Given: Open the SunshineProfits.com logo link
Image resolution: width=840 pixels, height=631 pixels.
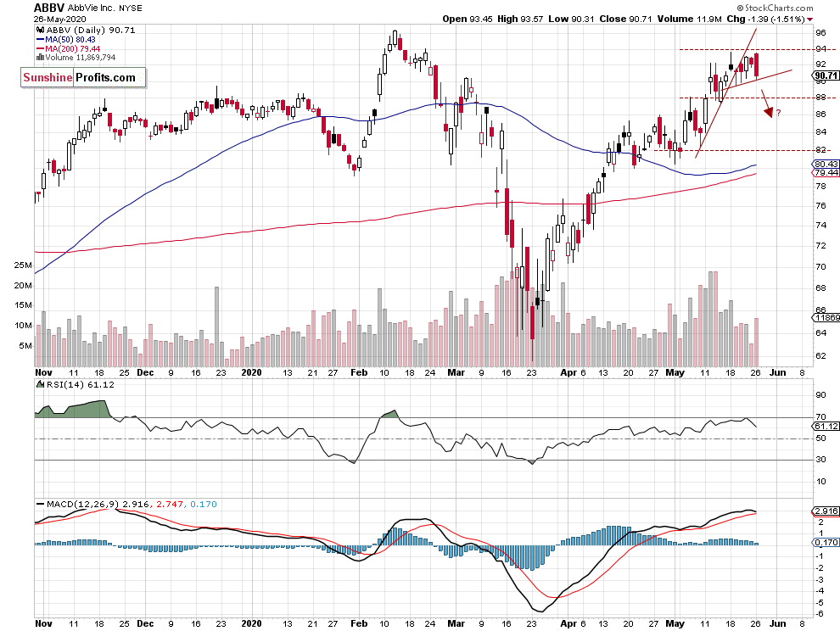Looking at the screenshot, I should [83, 78].
